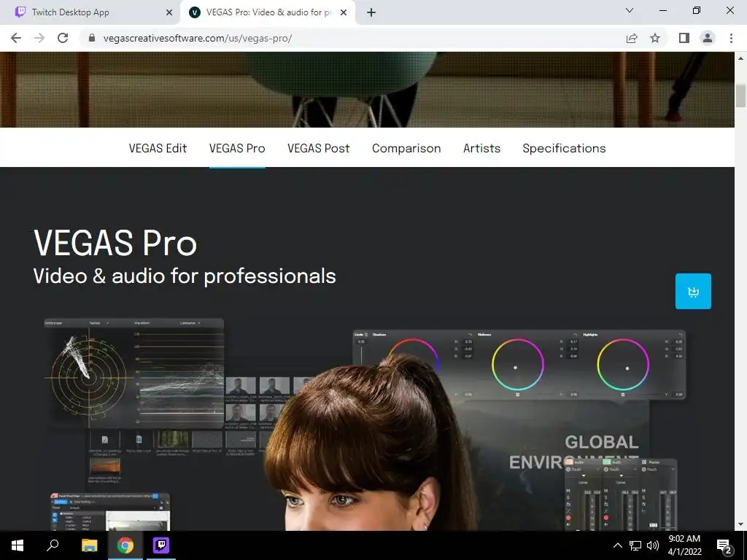Image resolution: width=747 pixels, height=560 pixels.
Task: View site information lock icon
Action: click(93, 38)
